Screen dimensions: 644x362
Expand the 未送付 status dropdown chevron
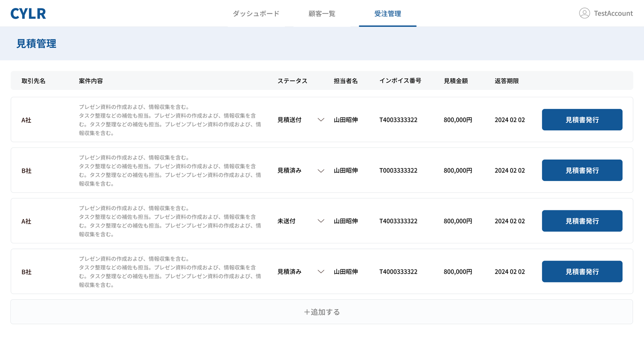[x=321, y=221]
